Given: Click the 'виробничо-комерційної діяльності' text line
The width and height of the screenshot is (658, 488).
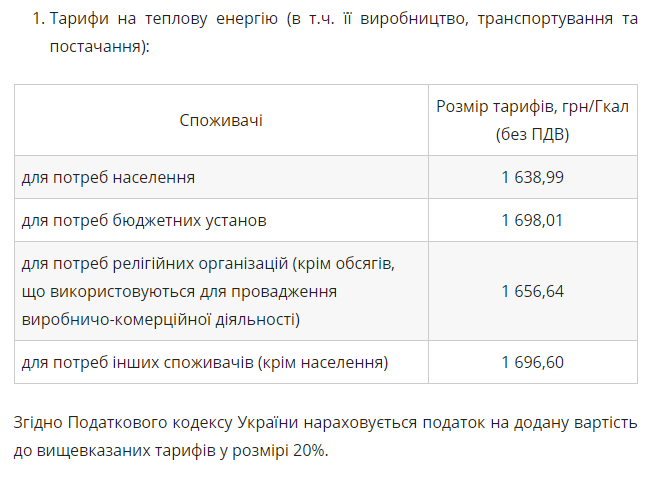Looking at the screenshot, I should (161, 320).
